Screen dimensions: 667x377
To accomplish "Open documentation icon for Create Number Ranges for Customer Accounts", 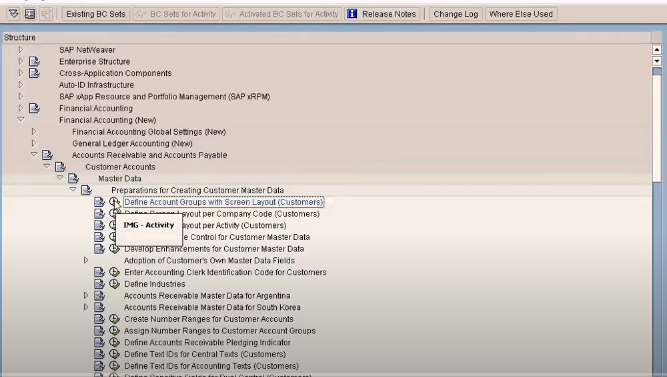I will click(x=100, y=319).
